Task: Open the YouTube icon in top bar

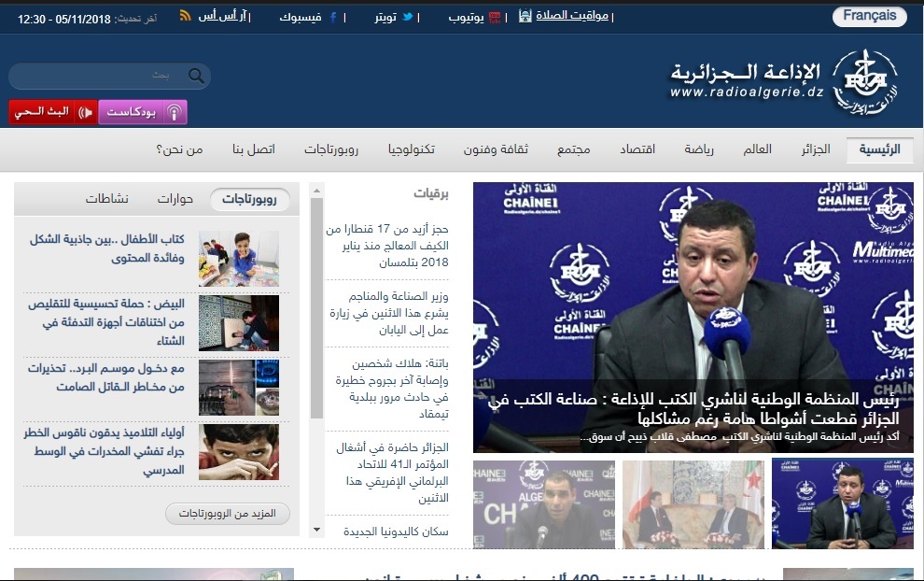Action: [x=495, y=17]
